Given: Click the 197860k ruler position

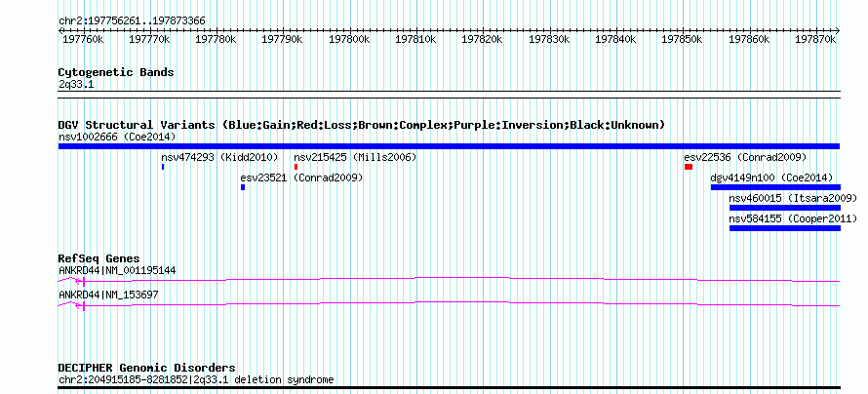Looking at the screenshot, I should coord(748,39).
